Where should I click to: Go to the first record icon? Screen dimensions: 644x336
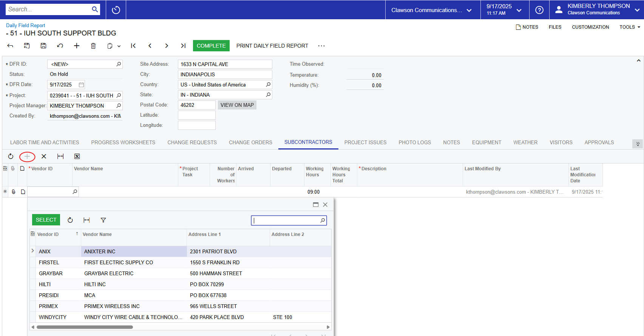[133, 46]
